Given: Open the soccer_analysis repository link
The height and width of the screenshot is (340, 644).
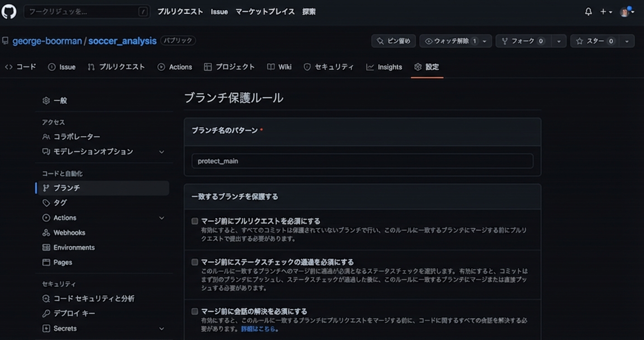Looking at the screenshot, I should click(x=122, y=41).
